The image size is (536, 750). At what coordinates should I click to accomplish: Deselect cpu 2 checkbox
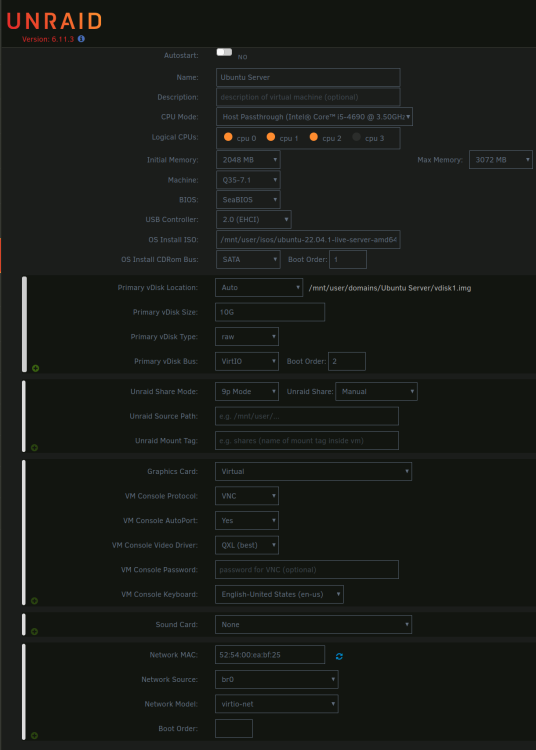pos(314,137)
